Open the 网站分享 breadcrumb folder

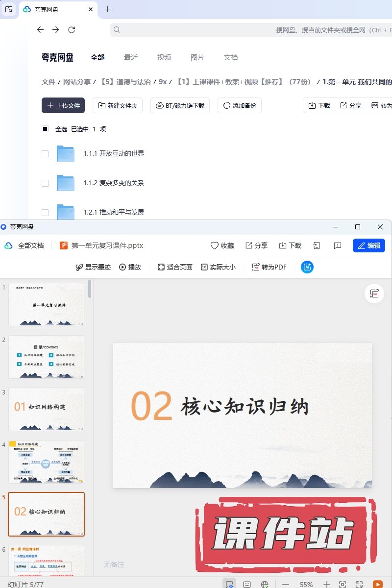[77, 82]
